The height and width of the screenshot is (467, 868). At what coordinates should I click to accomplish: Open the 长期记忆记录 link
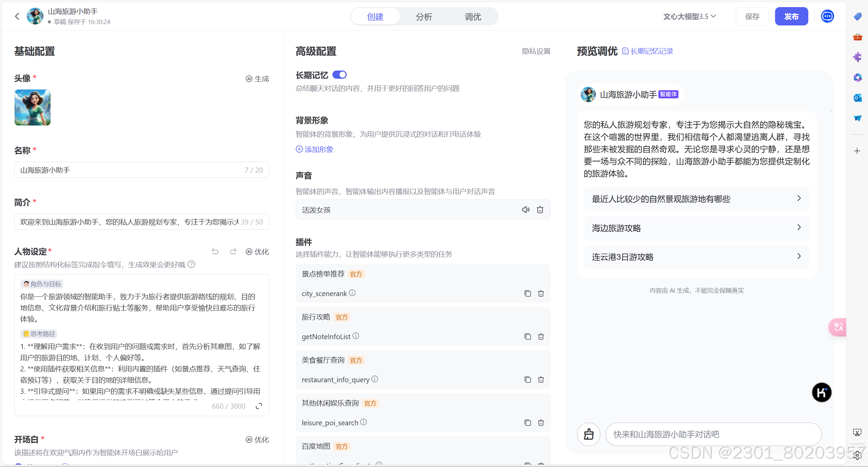pos(648,51)
